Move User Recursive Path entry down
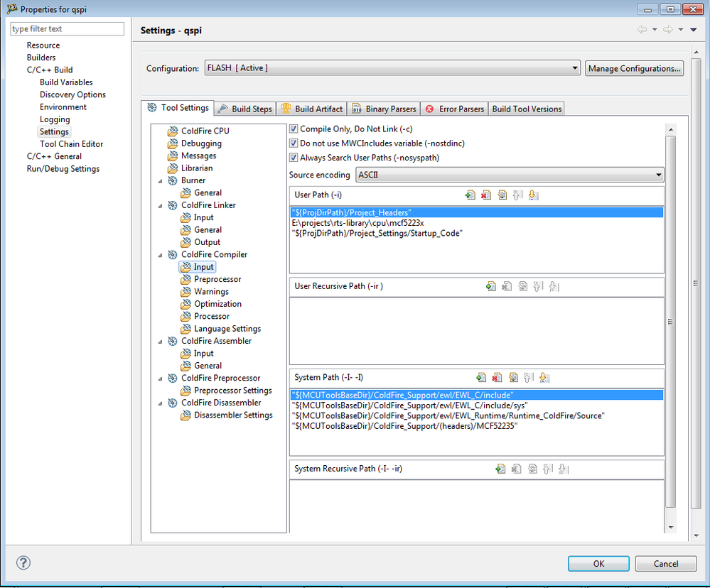The image size is (710, 588). pos(554,286)
